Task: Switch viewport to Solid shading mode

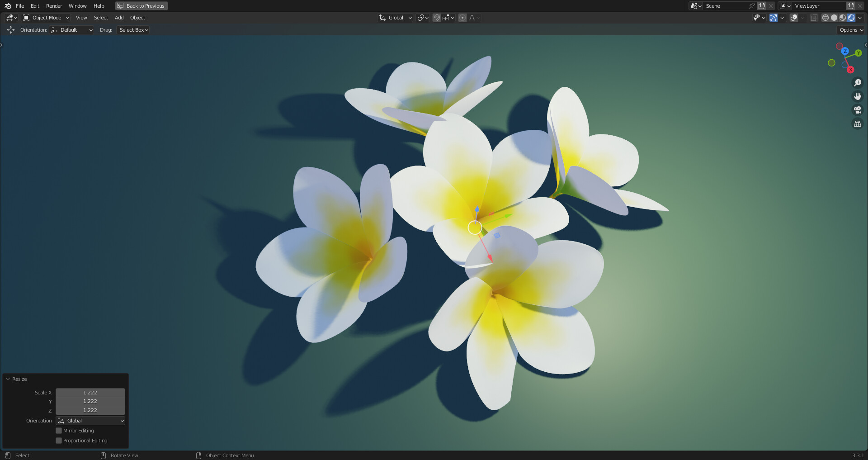Action: [x=834, y=18]
